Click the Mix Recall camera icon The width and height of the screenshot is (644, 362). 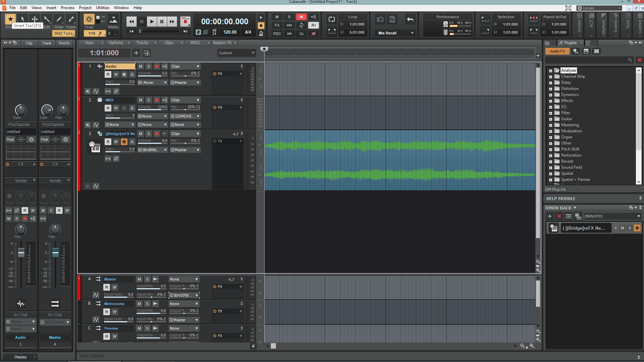[380, 20]
